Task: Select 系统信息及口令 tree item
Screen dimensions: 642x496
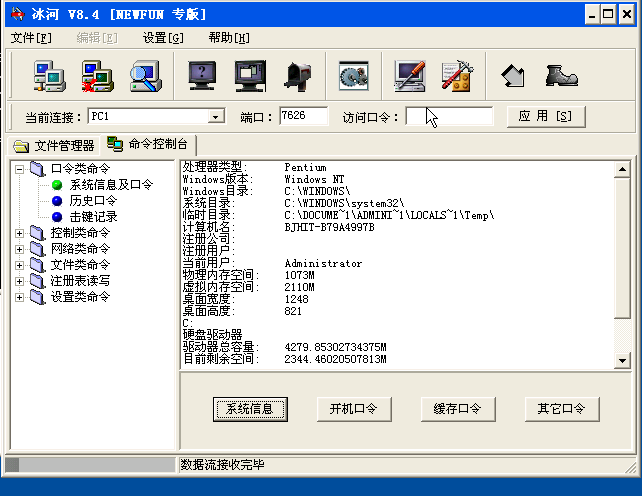Action: coord(111,185)
